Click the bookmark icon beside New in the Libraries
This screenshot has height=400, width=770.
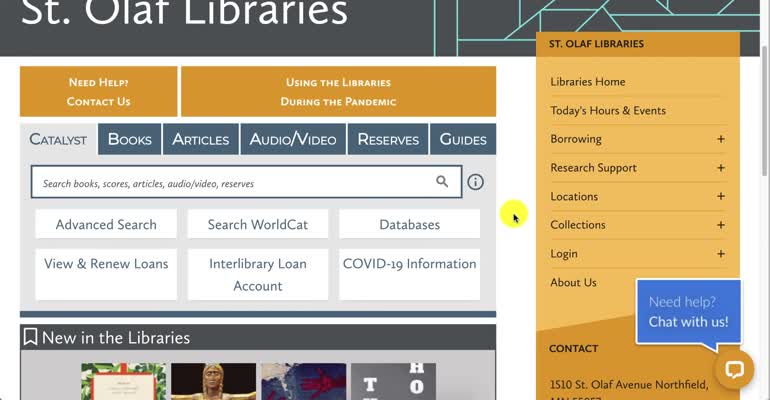click(30, 337)
